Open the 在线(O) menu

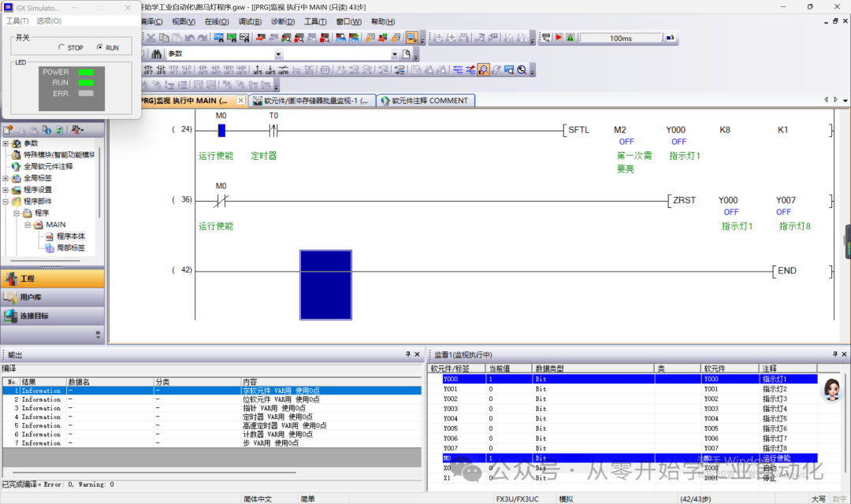coord(217,22)
